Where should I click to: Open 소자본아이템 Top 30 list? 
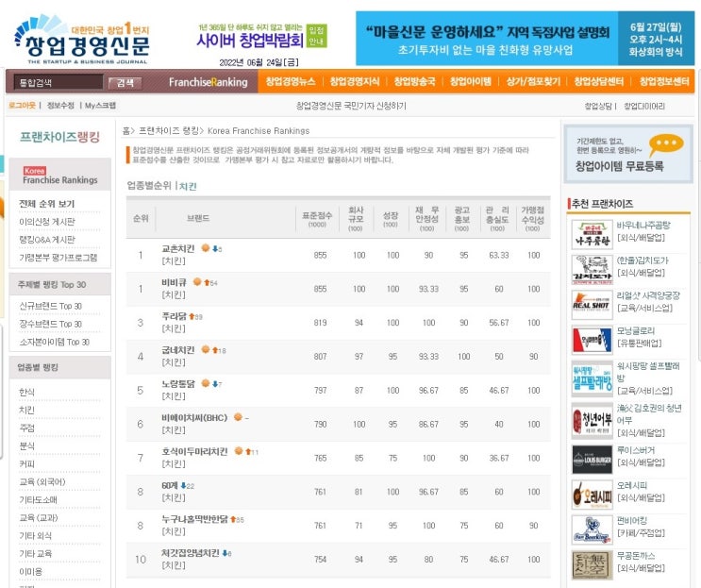54,342
